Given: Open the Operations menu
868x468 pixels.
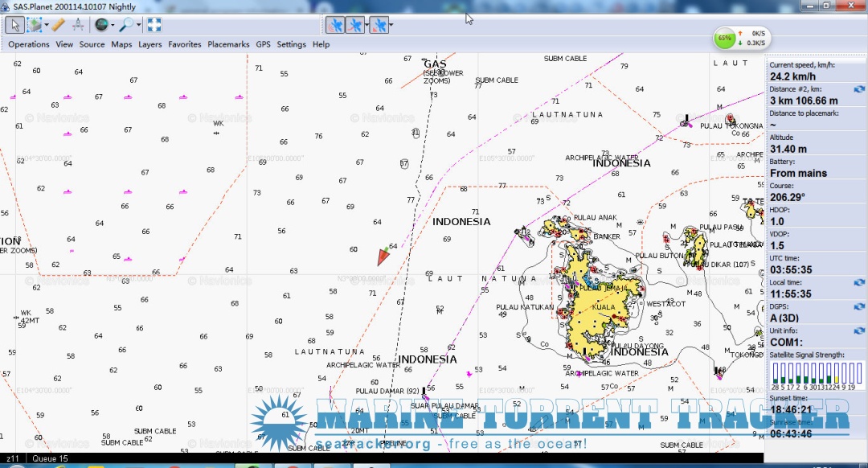Looking at the screenshot, I should point(29,44).
